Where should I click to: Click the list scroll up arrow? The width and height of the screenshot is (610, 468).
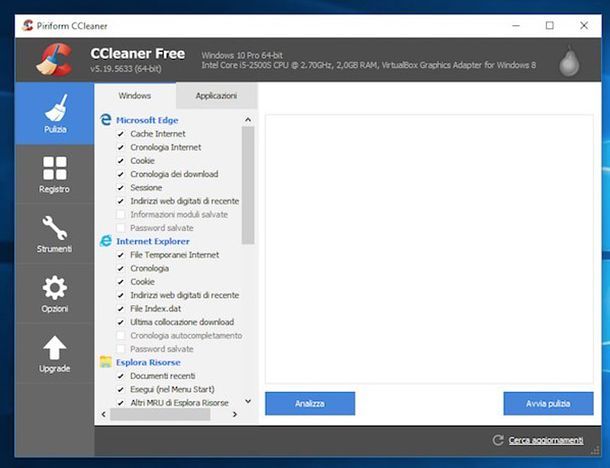(x=248, y=119)
